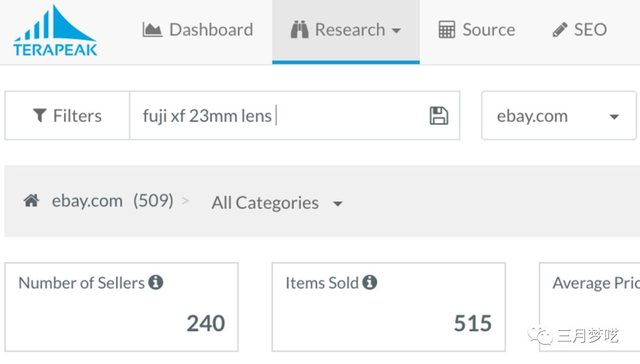This screenshot has height=364, width=640.
Task: Click the Number of Sellers info icon
Action: [x=156, y=283]
